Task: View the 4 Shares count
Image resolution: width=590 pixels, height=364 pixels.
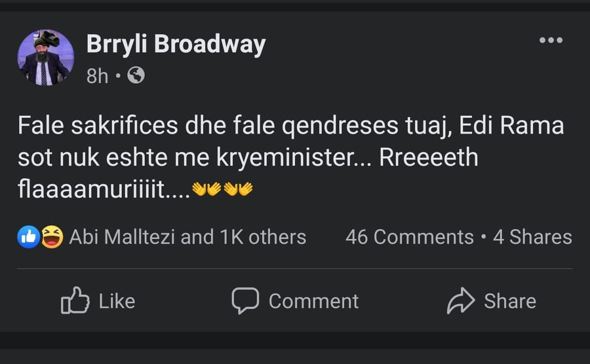Action: (x=532, y=237)
